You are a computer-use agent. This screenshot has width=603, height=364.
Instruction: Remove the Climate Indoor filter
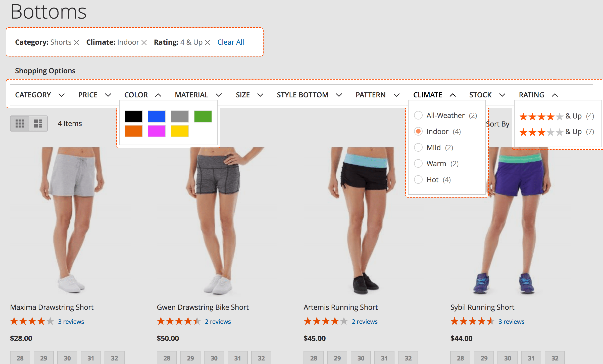click(x=144, y=43)
